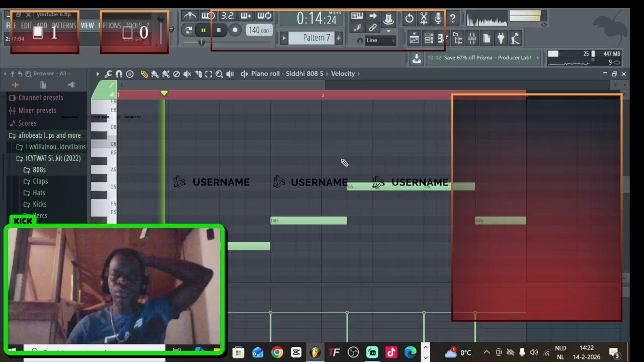This screenshot has width=644, height=362.
Task: Select the delete tool in piano roll
Action: tap(176, 74)
